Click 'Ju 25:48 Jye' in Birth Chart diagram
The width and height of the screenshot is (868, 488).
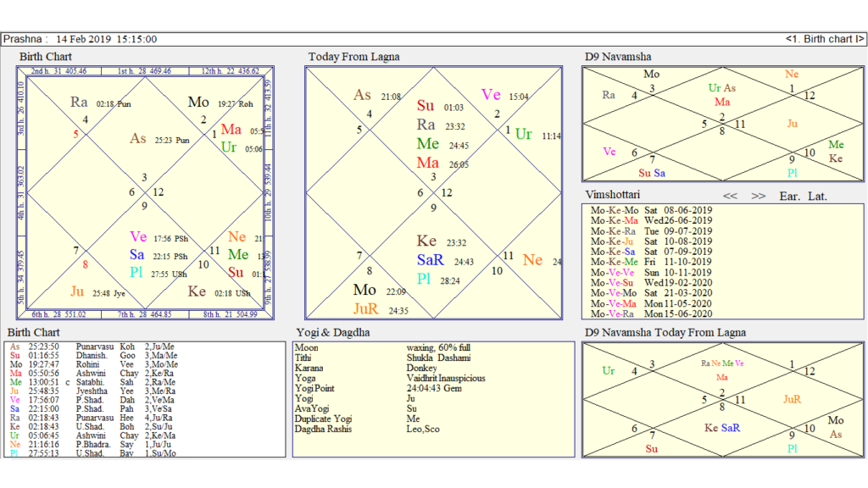point(98,291)
